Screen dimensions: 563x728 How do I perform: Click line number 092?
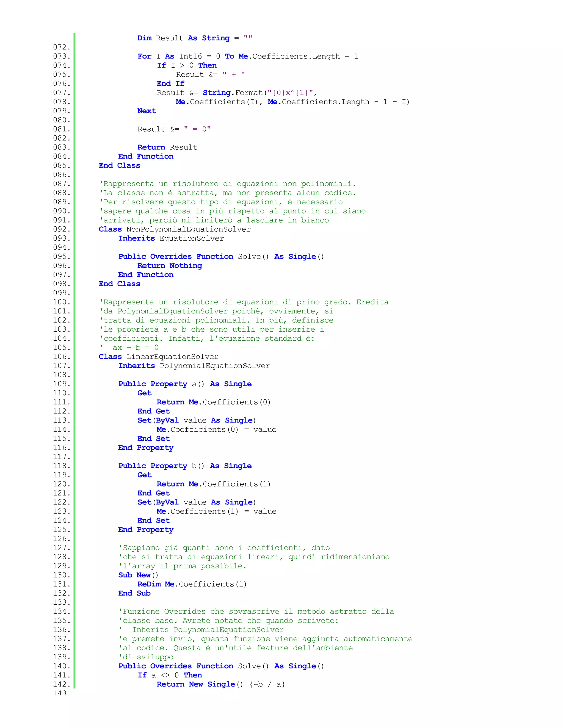coord(61,229)
